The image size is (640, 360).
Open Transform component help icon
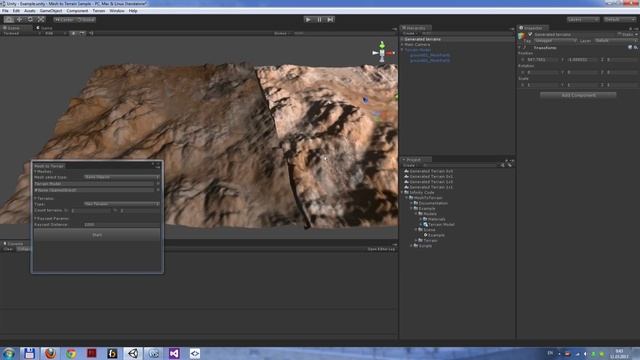pos(630,47)
